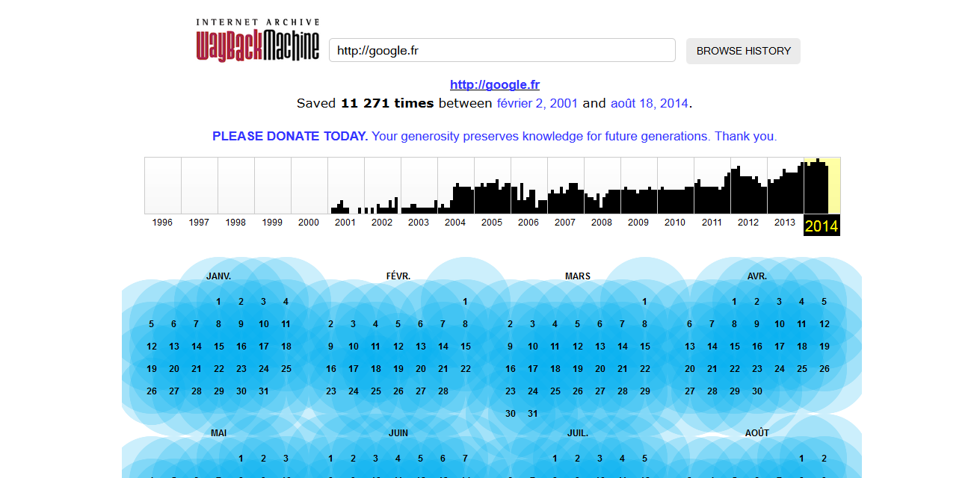Switch the timeline to year 2012
The height and width of the screenshot is (478, 980).
[x=748, y=222]
